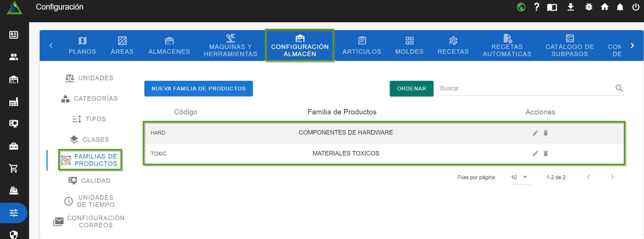This screenshot has width=644, height=239.
Task: Delete the TOXIC product family row
Action: tap(546, 153)
